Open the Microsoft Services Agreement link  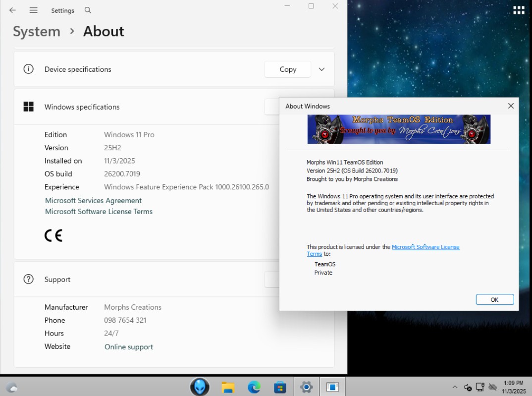click(x=93, y=200)
